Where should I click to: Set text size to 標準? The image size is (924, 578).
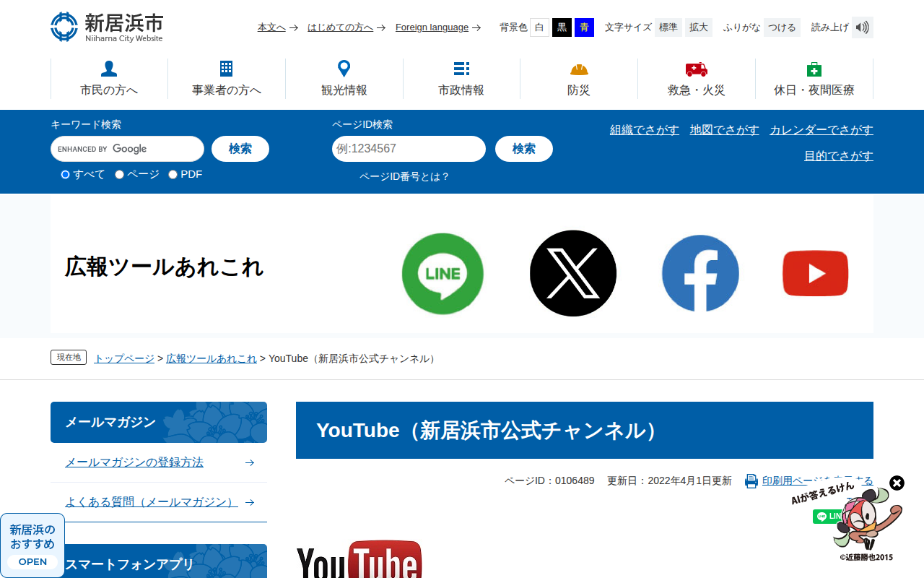[668, 27]
